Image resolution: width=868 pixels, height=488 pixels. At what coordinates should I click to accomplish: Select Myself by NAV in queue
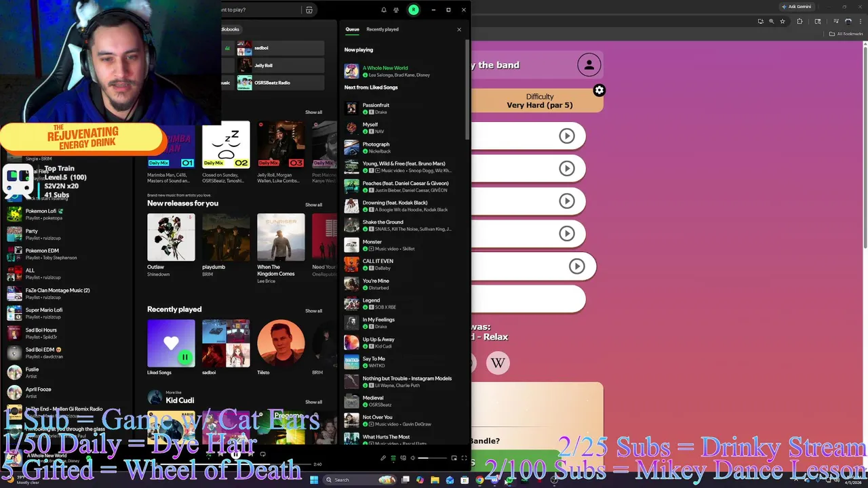403,127
